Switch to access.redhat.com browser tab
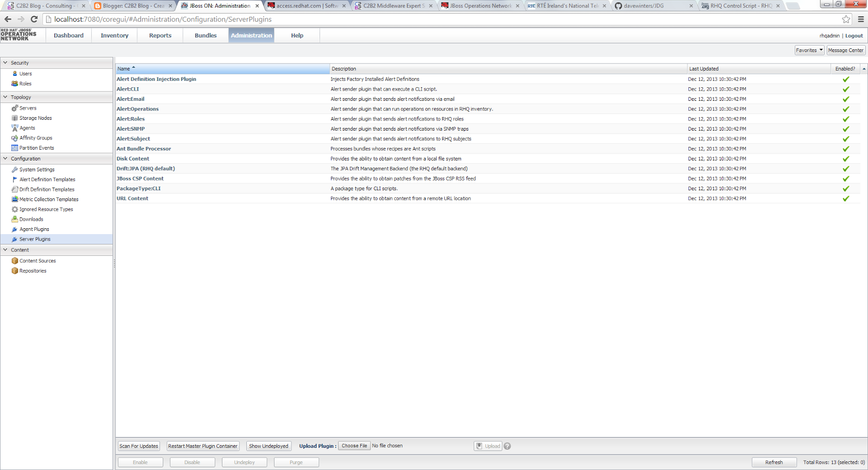The width and height of the screenshot is (868, 470). tap(307, 5)
